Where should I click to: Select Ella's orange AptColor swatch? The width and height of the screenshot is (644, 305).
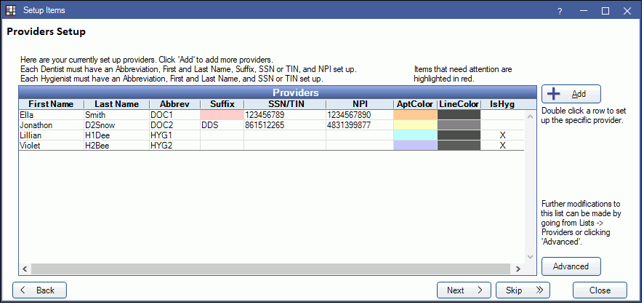coord(414,115)
